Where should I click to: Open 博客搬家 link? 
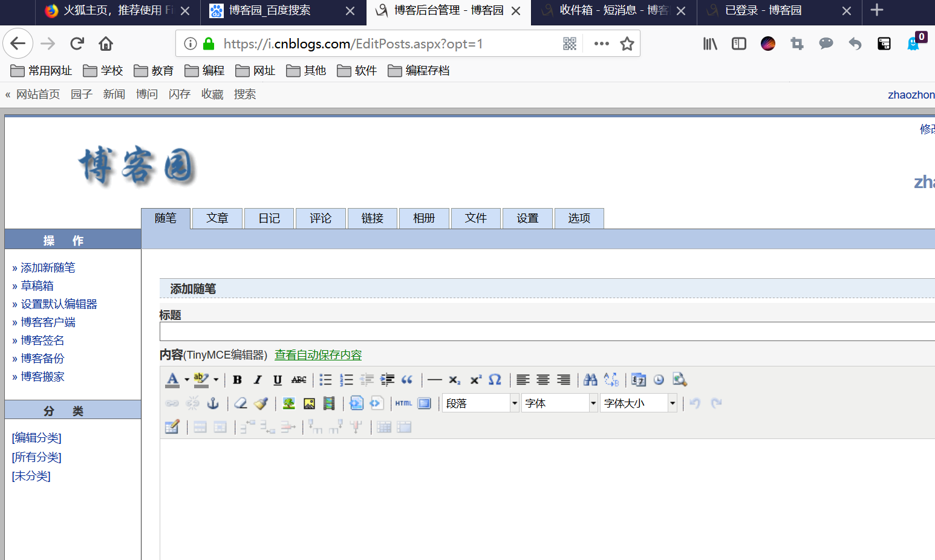point(42,377)
